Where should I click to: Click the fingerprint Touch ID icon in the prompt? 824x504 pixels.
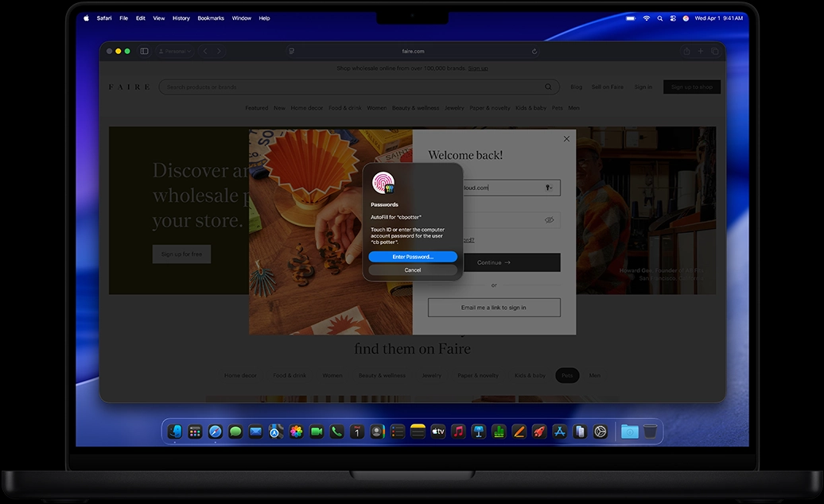383,183
